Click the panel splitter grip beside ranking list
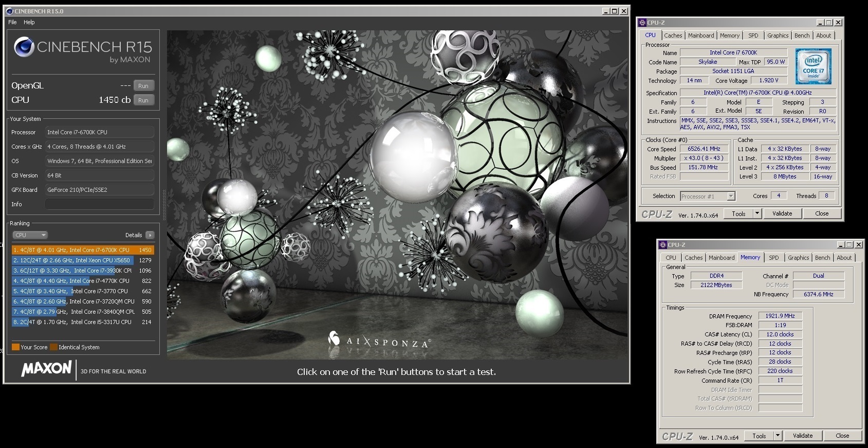868x448 pixels. (x=164, y=206)
